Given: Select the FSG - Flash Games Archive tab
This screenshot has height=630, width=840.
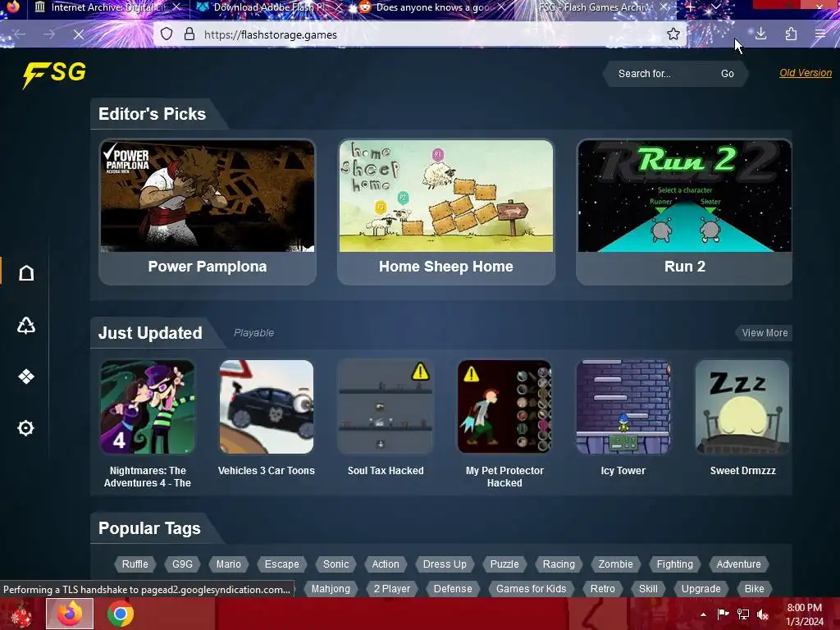Looking at the screenshot, I should pos(595,7).
